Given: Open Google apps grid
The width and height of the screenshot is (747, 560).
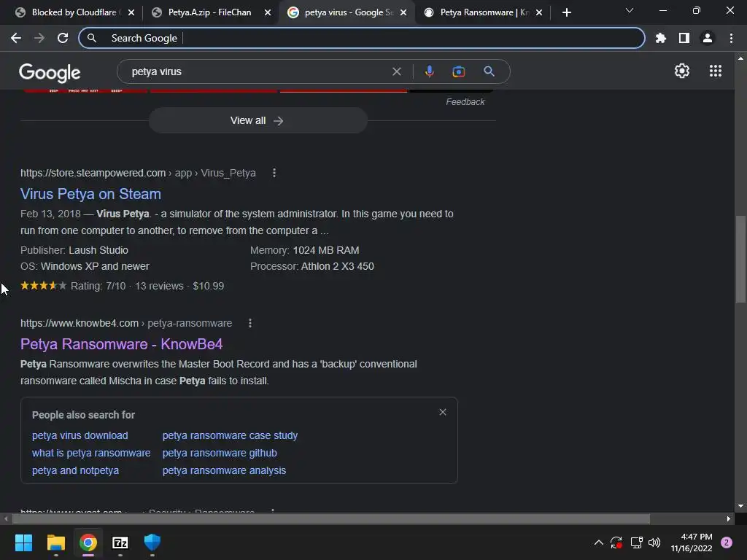Looking at the screenshot, I should tap(715, 71).
